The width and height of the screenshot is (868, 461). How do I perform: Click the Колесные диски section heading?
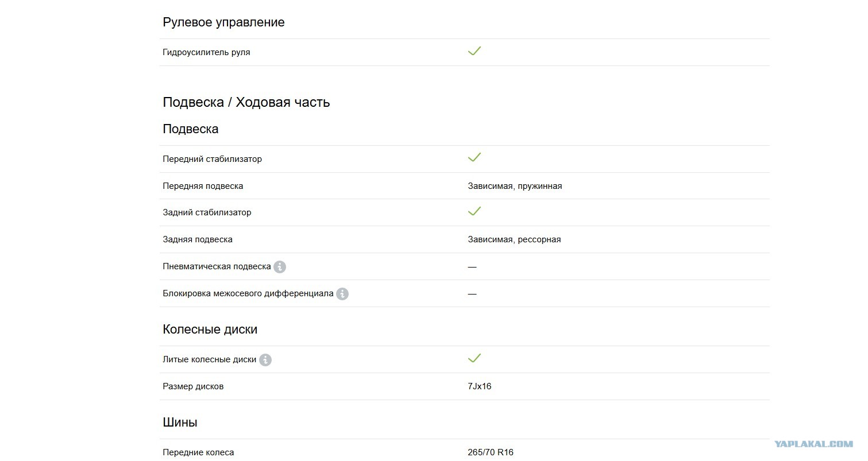[x=210, y=330]
